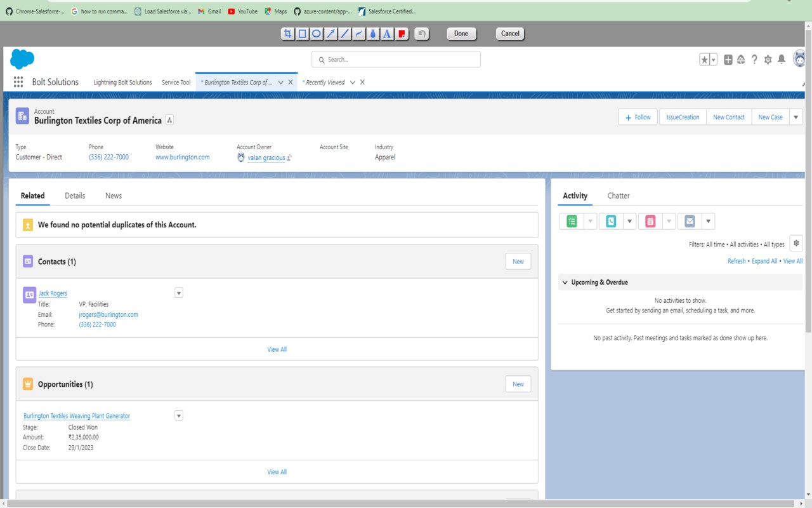Select the rectangle drawing tool
Viewport: 812px width, 508px height.
(x=302, y=34)
